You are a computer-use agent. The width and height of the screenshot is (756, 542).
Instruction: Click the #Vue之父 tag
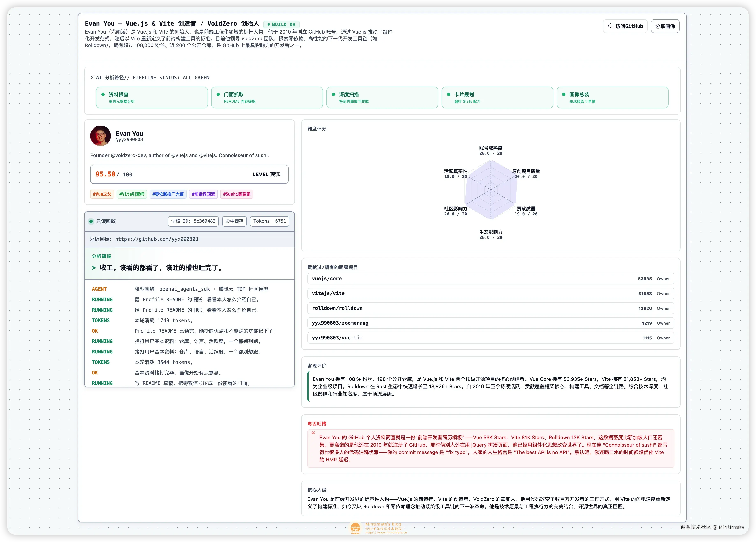(102, 194)
